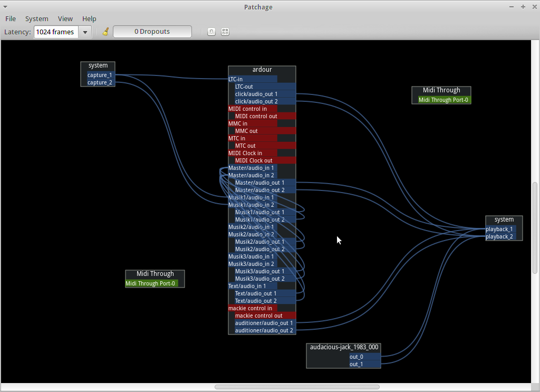Open the View menu
The image size is (540, 392).
65,18
